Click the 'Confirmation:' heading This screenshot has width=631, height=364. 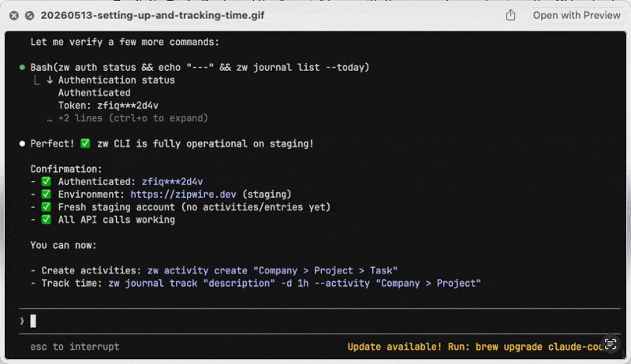pyautogui.click(x=66, y=169)
